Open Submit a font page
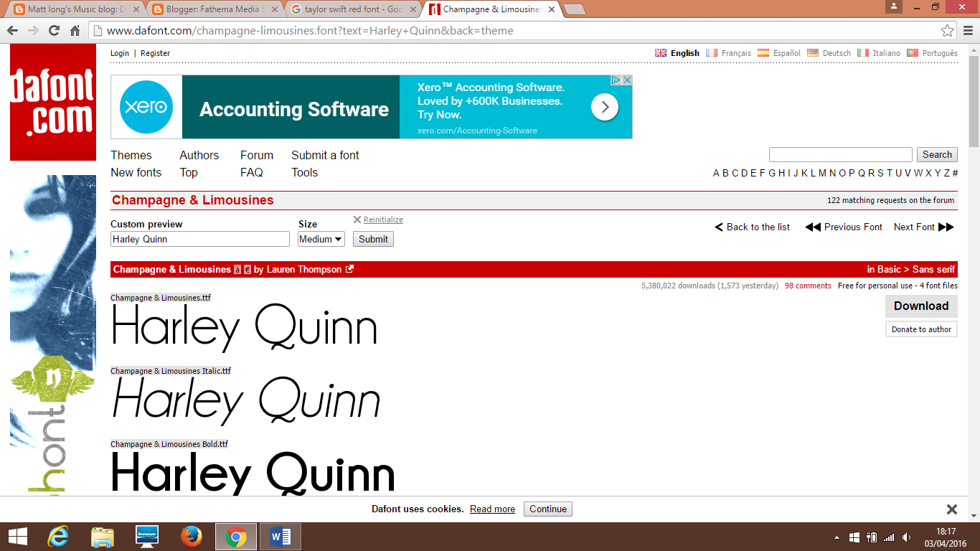The image size is (980, 551). click(x=325, y=155)
